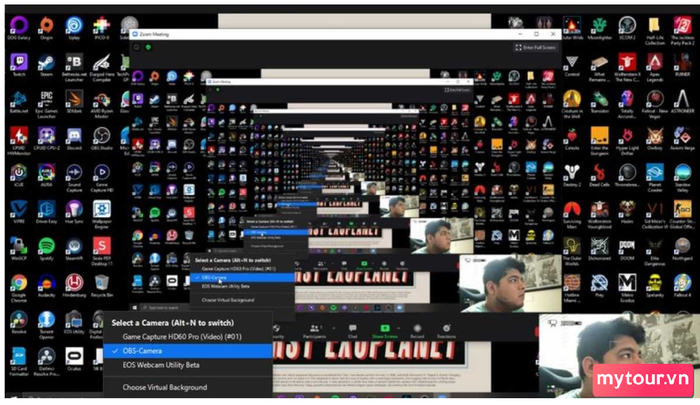Open the GOG Galaxy desktop shortcut

click(19, 28)
